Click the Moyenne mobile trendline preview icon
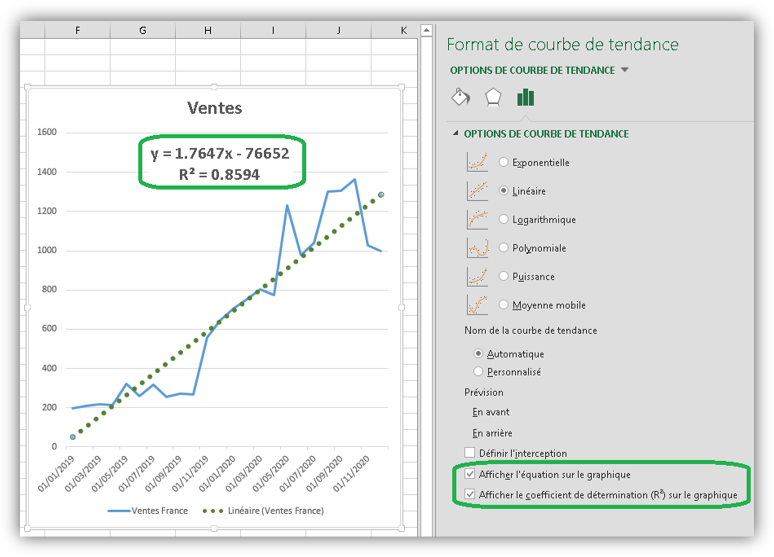 pos(477,305)
